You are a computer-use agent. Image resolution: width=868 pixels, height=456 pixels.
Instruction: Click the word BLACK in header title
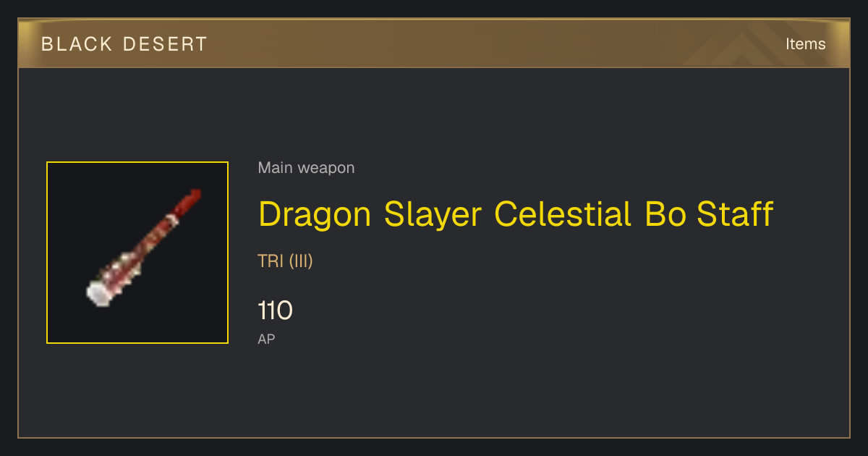click(x=77, y=44)
